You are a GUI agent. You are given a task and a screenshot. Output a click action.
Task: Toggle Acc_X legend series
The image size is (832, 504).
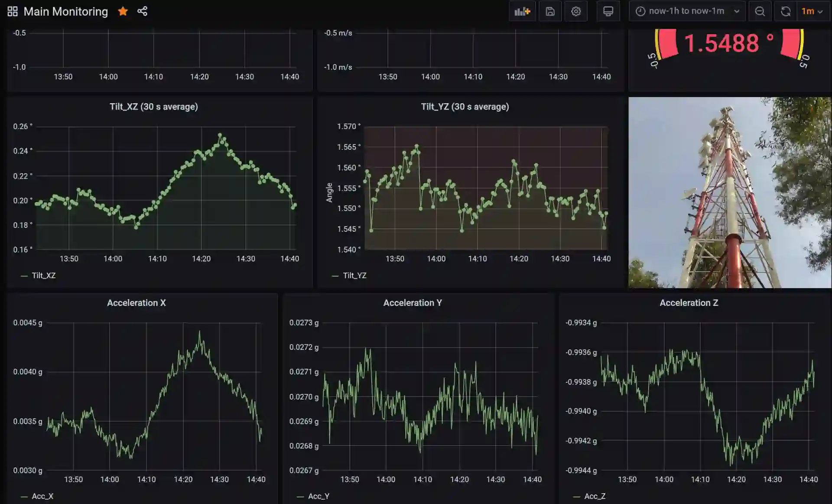coord(42,496)
